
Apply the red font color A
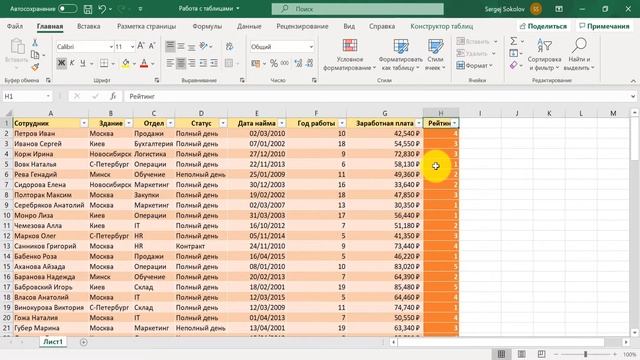(x=144, y=63)
